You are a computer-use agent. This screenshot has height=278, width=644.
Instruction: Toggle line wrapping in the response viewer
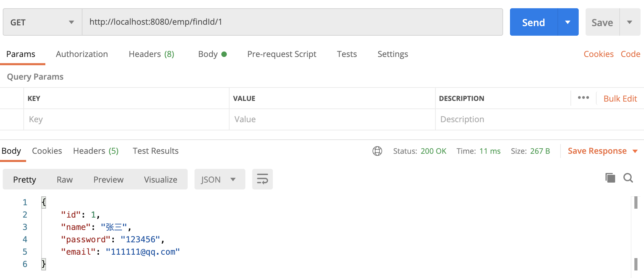coord(262,179)
